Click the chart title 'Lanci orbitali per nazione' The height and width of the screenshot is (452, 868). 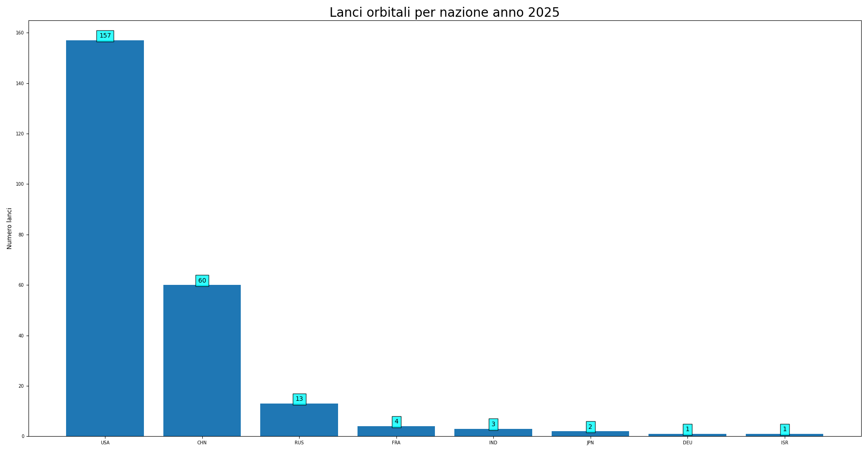pos(444,13)
